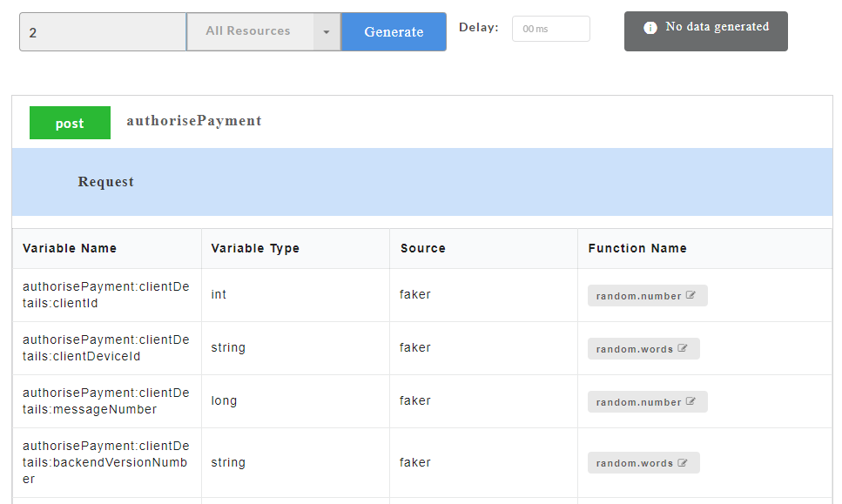Click the dropdown arrow beside All Resources

click(x=327, y=30)
